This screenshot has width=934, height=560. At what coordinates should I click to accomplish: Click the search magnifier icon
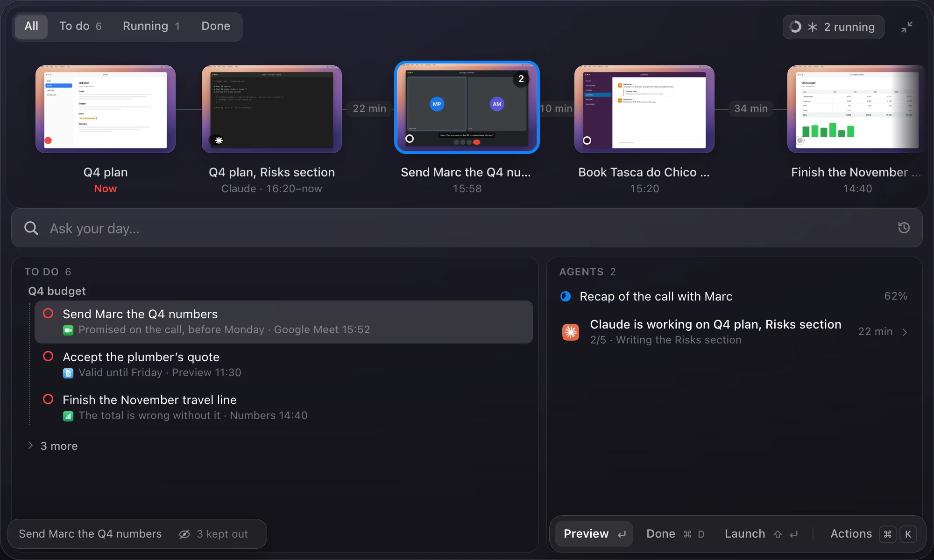[x=31, y=228]
